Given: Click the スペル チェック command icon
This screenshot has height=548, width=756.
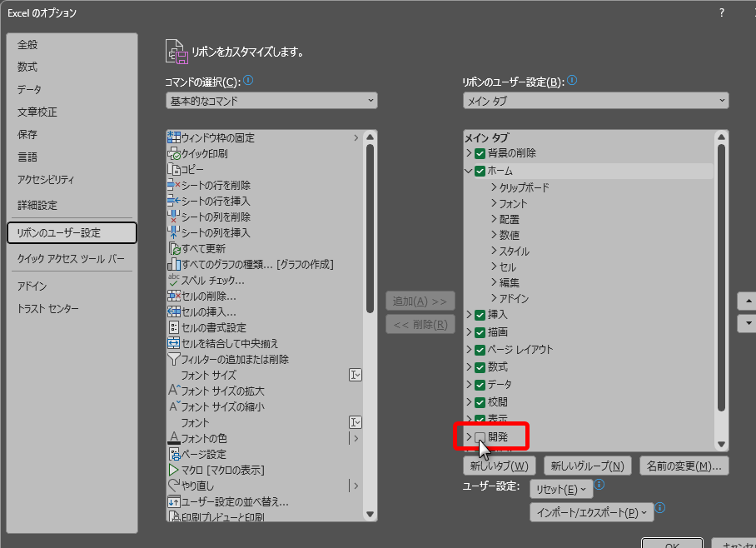Looking at the screenshot, I should click(x=174, y=281).
